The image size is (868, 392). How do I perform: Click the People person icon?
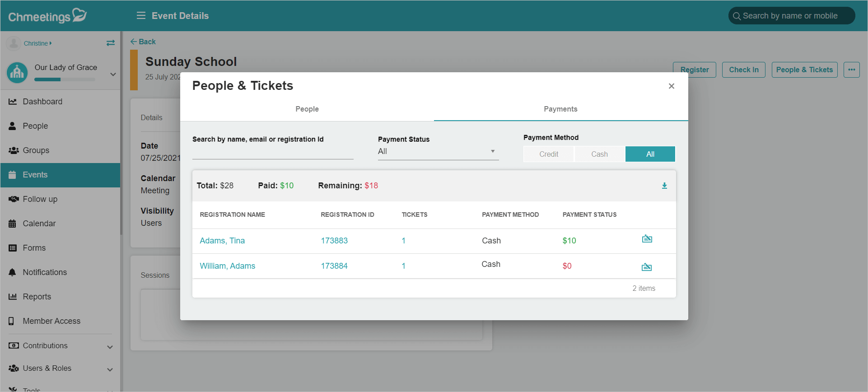(x=13, y=126)
